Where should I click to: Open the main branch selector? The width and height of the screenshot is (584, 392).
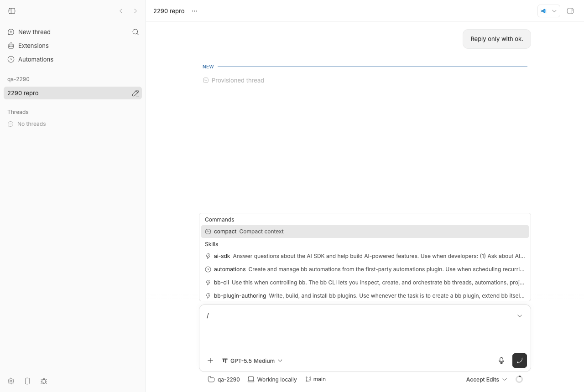(x=316, y=379)
